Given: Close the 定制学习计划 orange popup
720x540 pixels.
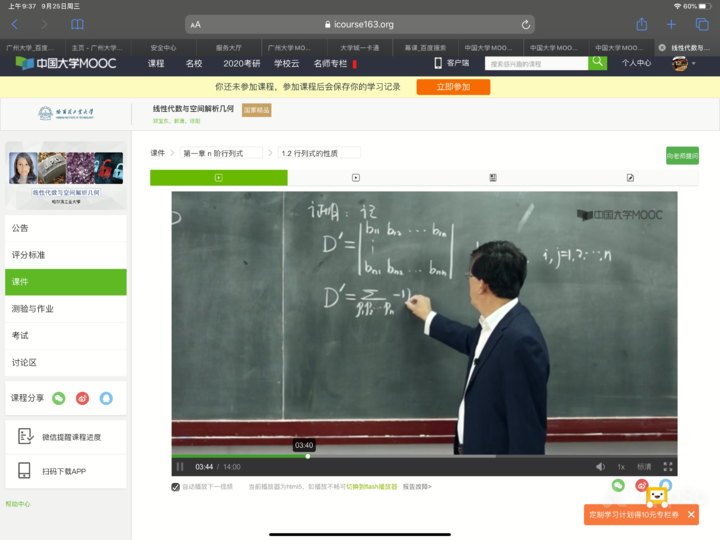Looking at the screenshot, I should click(691, 515).
